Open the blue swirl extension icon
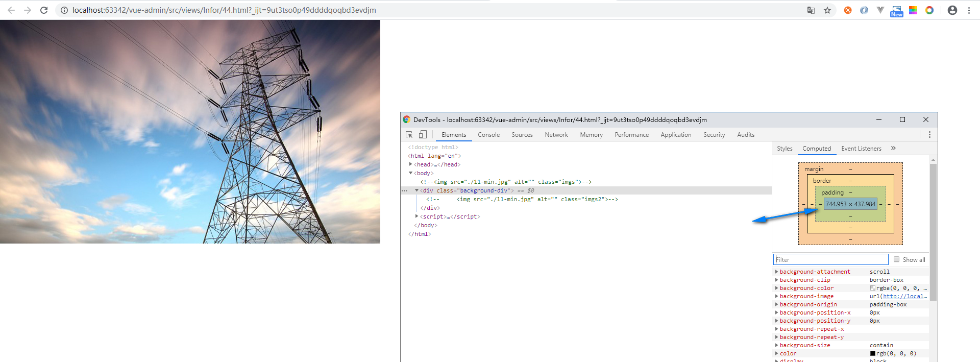The height and width of the screenshot is (362, 980). [864, 10]
